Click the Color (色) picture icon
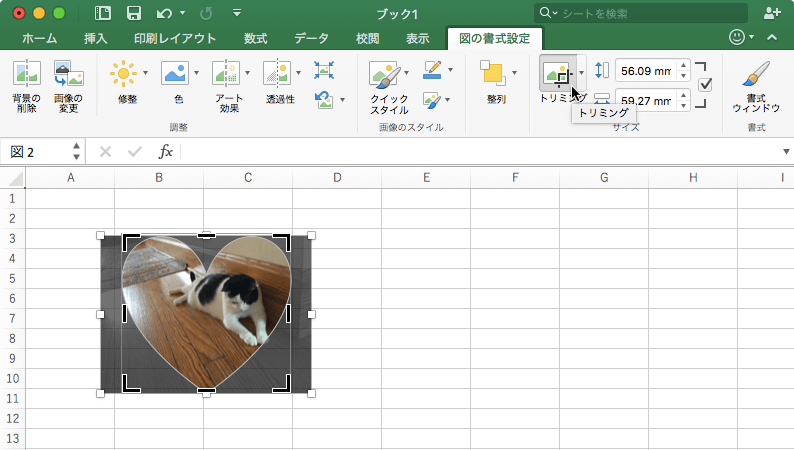The height and width of the screenshot is (450, 794). click(175, 73)
